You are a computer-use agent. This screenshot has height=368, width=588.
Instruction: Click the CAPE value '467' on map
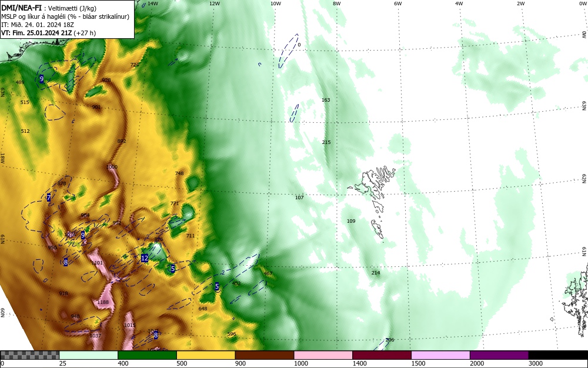tap(268, 273)
